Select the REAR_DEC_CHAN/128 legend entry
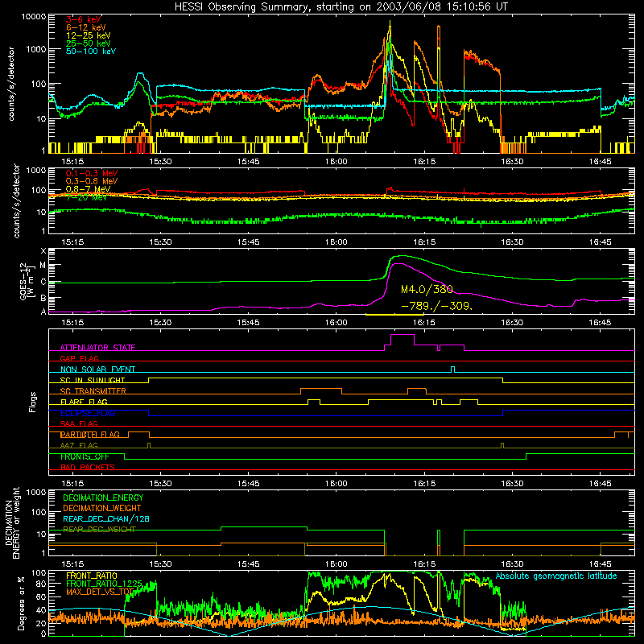The image size is (644, 644). (106, 518)
